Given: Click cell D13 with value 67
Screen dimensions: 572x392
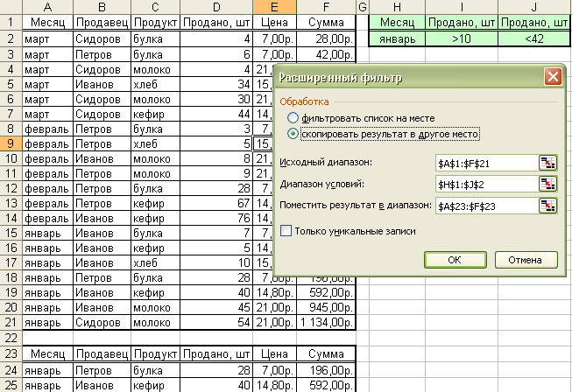Looking at the screenshot, I should tap(216, 203).
